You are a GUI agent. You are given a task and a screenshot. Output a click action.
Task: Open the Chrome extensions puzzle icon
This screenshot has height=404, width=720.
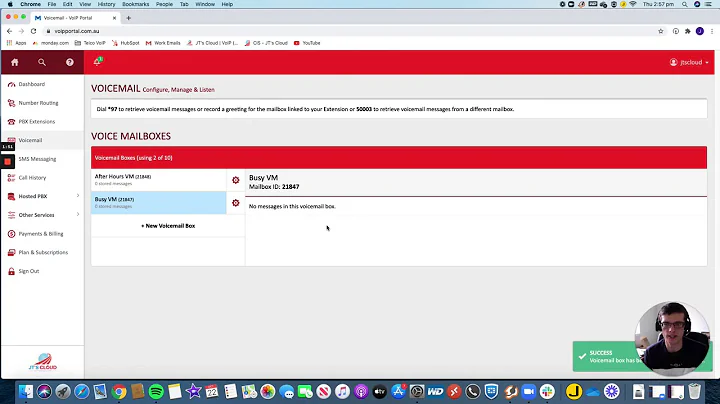coord(687,31)
